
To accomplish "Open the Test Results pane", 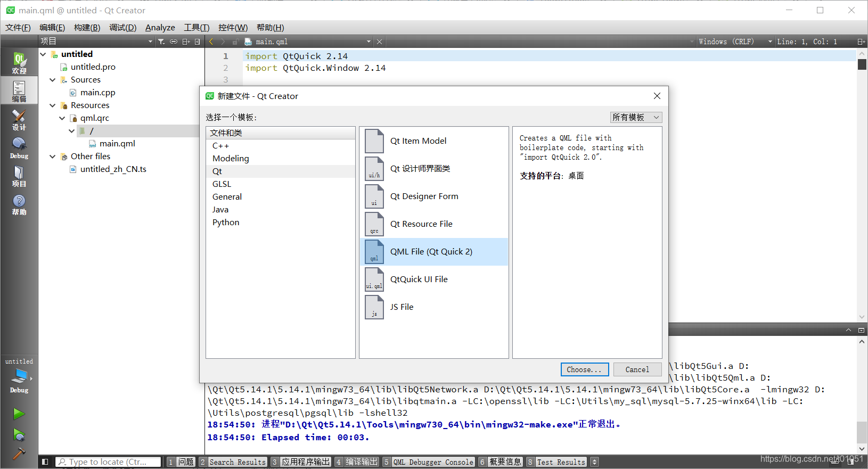I will (556, 462).
